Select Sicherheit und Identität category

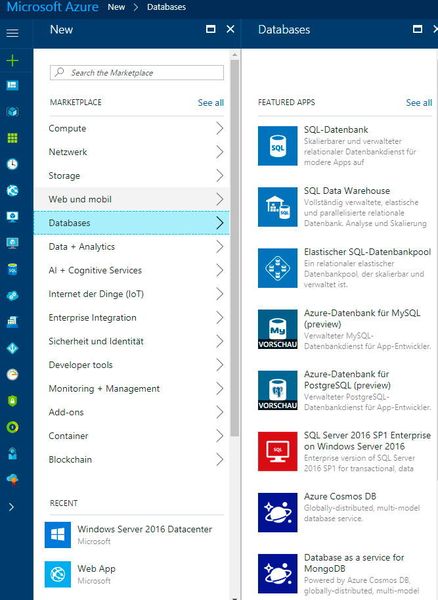point(132,341)
